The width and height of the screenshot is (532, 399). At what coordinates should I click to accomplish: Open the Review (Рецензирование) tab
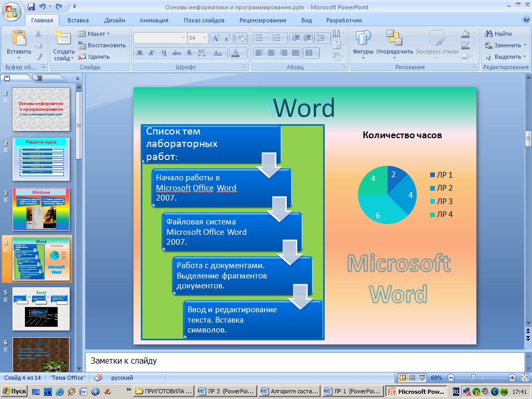coord(263,20)
